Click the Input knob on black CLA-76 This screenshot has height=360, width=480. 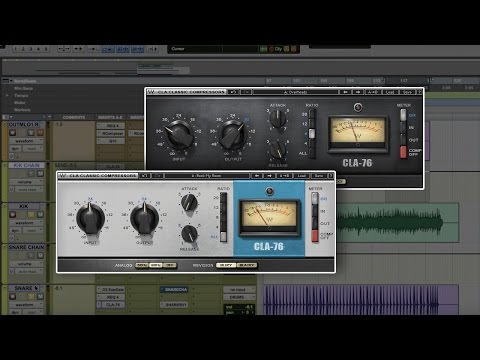pos(179,134)
